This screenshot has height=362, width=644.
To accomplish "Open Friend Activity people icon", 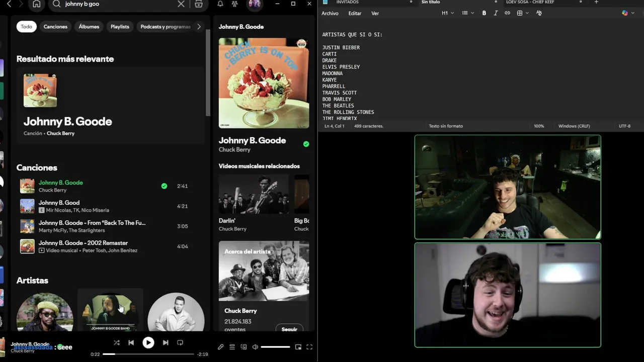I will (235, 4).
